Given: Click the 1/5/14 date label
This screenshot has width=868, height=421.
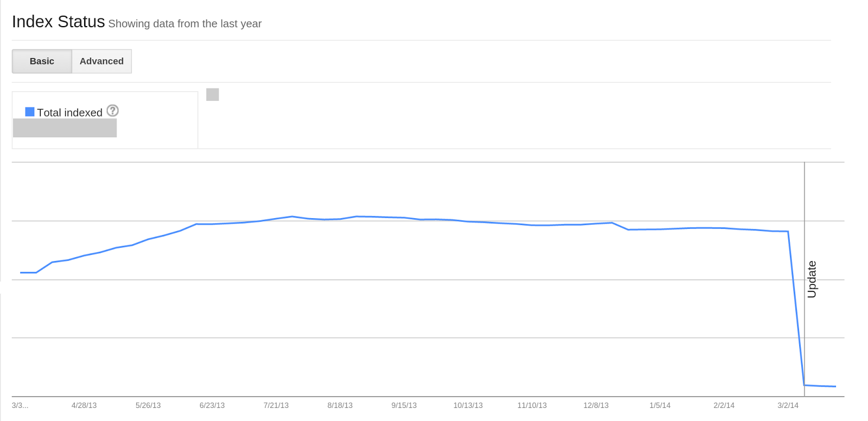Looking at the screenshot, I should 660,405.
